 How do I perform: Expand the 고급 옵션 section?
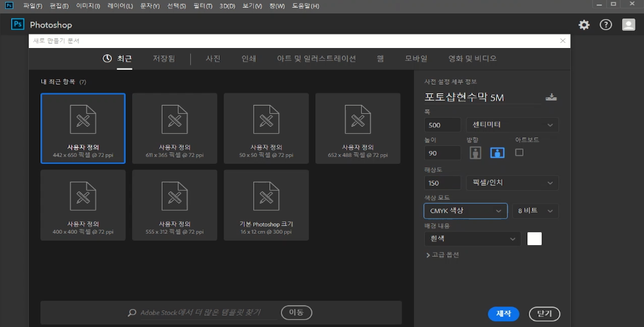(x=443, y=255)
